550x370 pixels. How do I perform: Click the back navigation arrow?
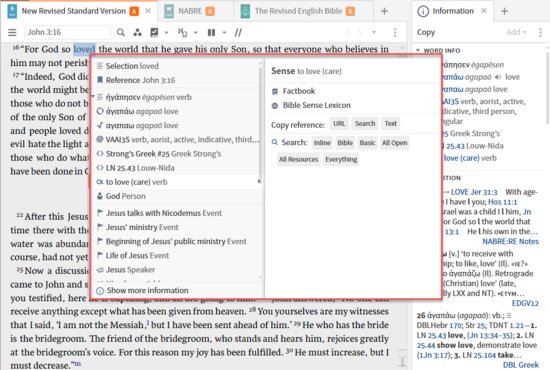[x=347, y=33]
